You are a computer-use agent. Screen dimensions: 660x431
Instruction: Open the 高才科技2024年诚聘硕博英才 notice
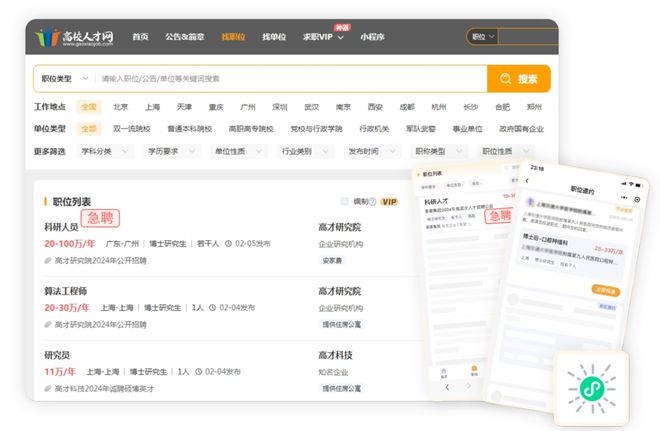point(104,388)
